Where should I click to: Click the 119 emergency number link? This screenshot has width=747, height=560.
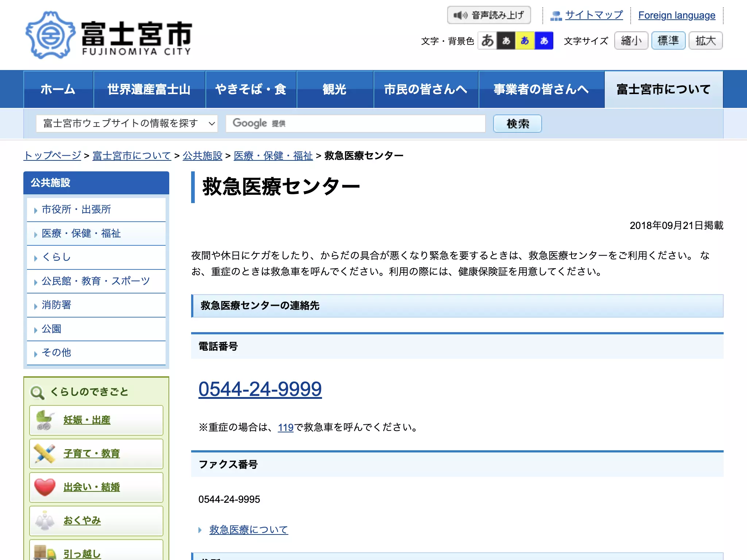(286, 427)
